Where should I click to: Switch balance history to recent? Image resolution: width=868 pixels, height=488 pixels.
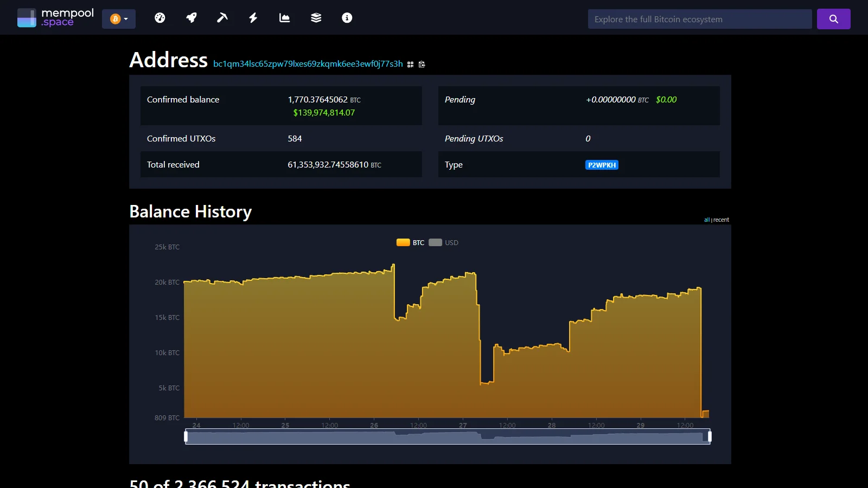[x=721, y=220]
